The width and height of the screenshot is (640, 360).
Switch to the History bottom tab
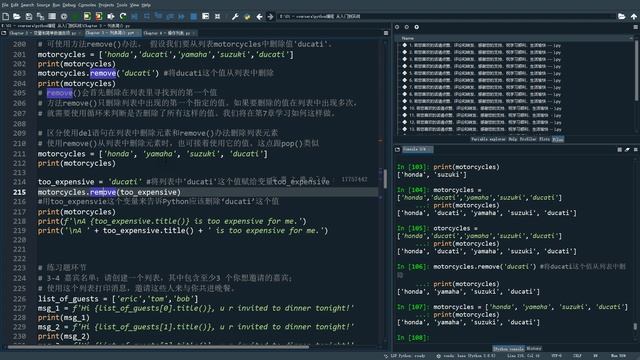coord(534,349)
